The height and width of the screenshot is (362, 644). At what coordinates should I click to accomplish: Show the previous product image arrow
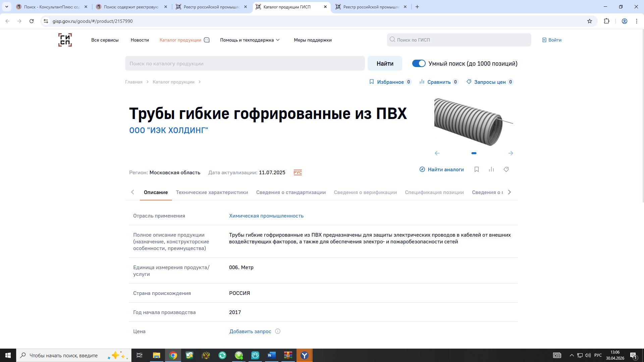[437, 153]
